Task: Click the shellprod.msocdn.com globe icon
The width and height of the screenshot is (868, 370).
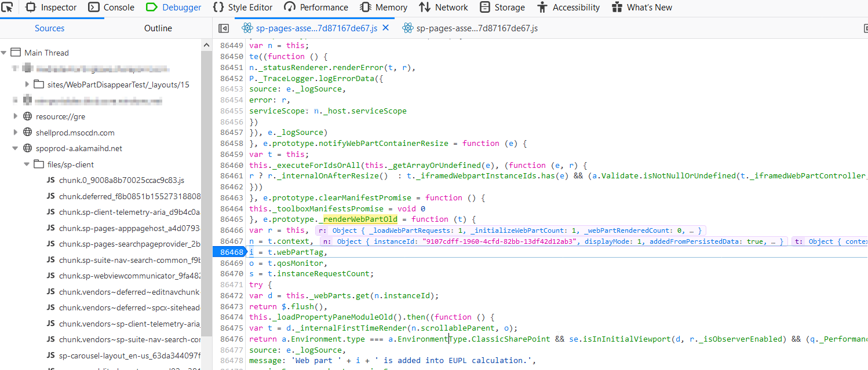Action: [27, 133]
